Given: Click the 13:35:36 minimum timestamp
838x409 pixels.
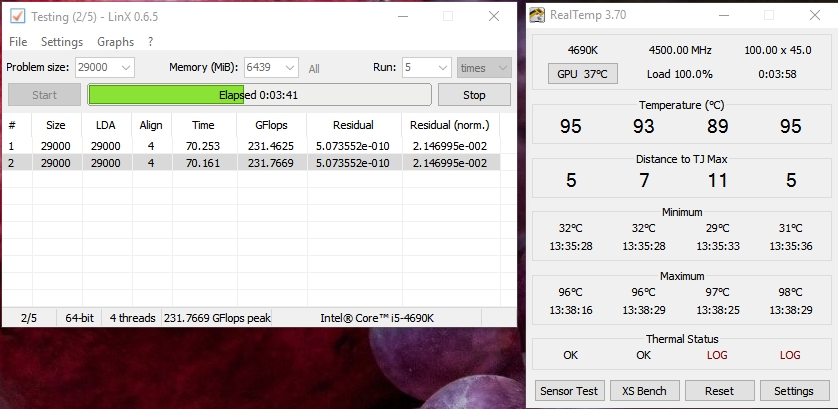Looking at the screenshot, I should click(790, 246).
